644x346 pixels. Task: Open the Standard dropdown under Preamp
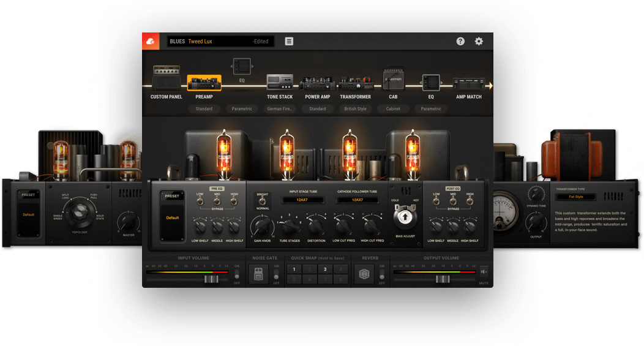[204, 109]
